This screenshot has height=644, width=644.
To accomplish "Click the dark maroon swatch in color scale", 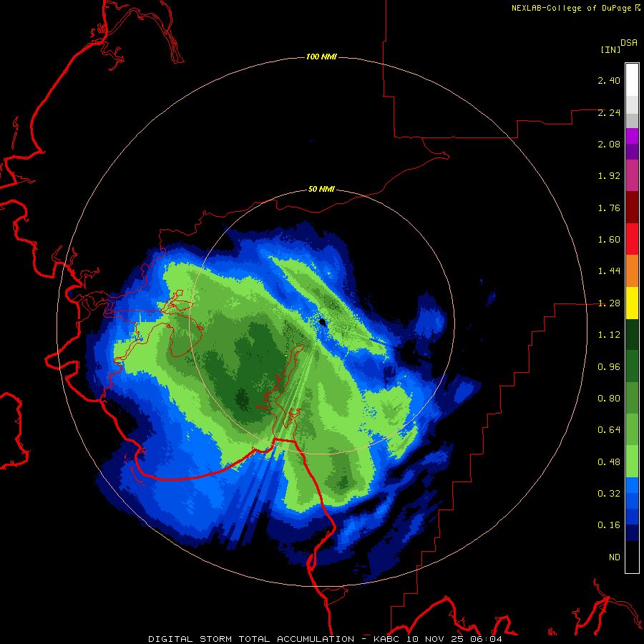I will [632, 208].
